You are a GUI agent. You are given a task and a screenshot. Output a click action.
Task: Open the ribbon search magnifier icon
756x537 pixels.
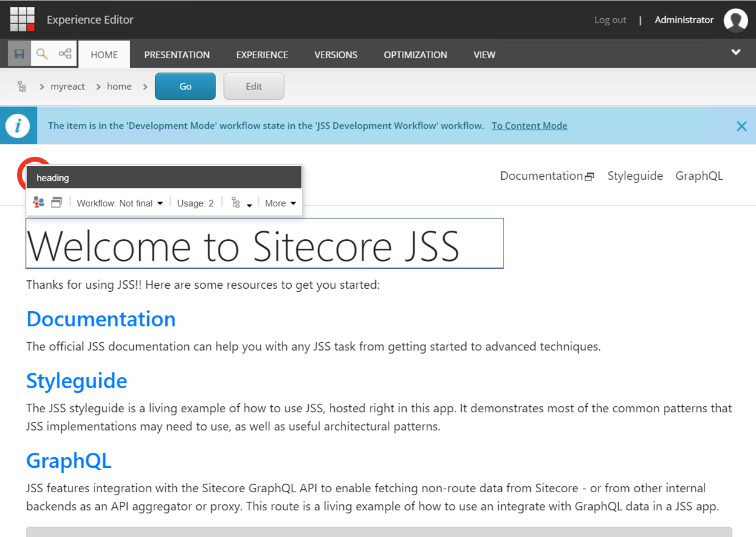click(42, 54)
